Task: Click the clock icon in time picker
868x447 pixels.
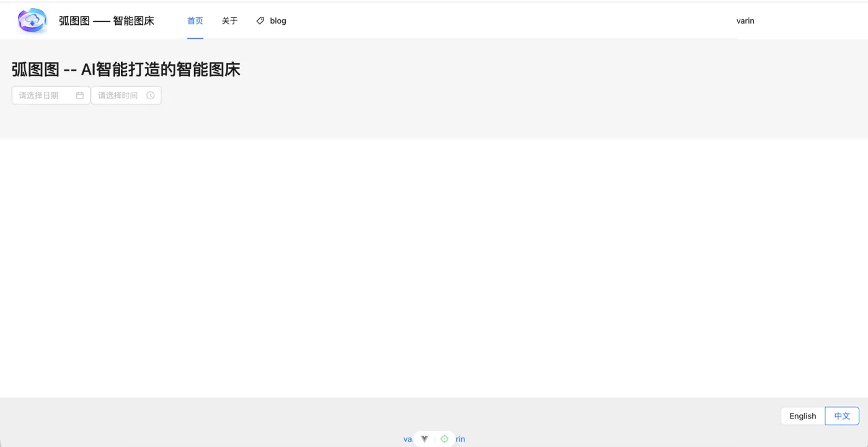Action: click(x=151, y=95)
